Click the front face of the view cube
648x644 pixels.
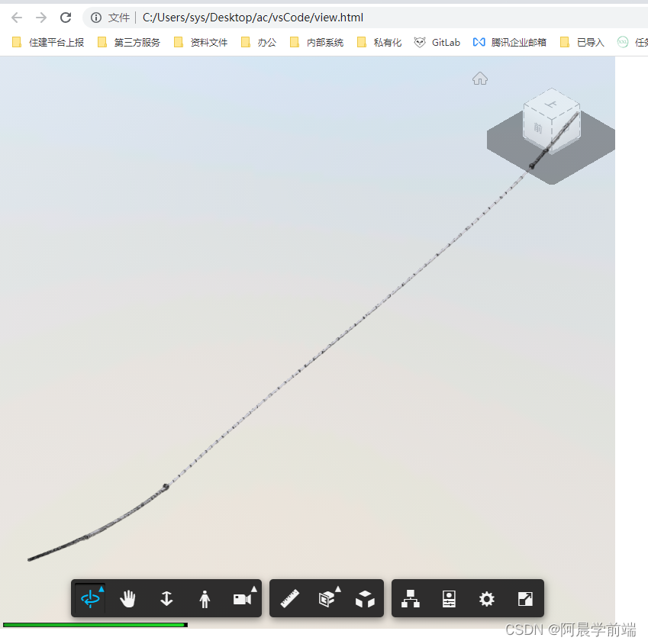click(x=537, y=127)
